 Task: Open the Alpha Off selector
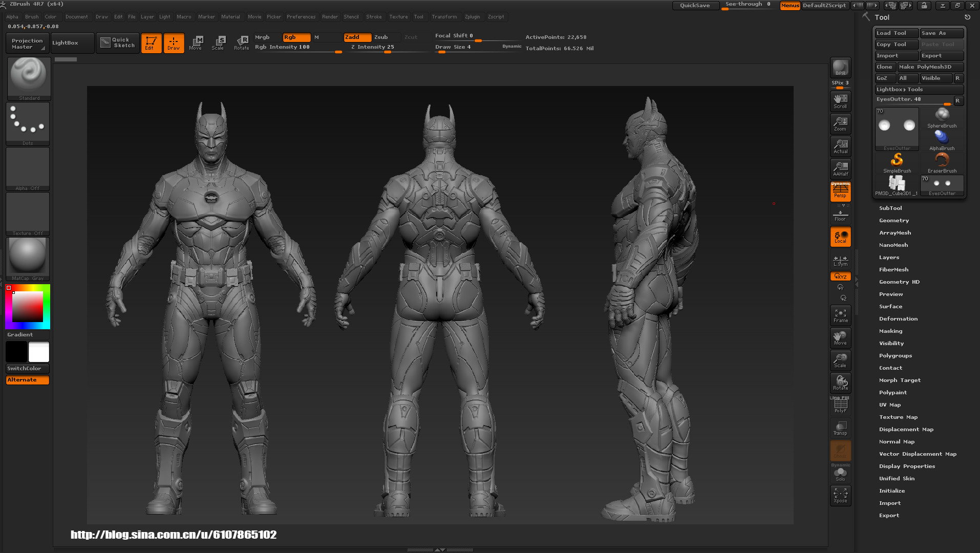coord(28,169)
